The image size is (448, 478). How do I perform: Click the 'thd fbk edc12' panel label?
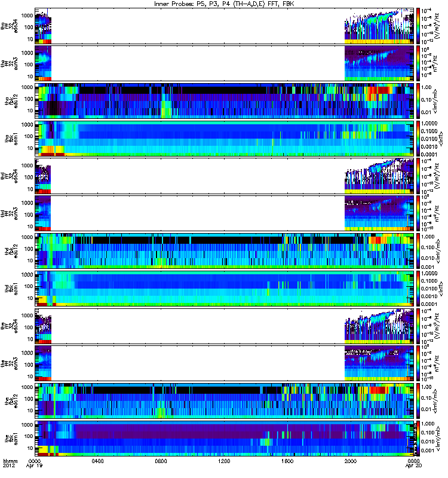pyautogui.click(x=11, y=251)
